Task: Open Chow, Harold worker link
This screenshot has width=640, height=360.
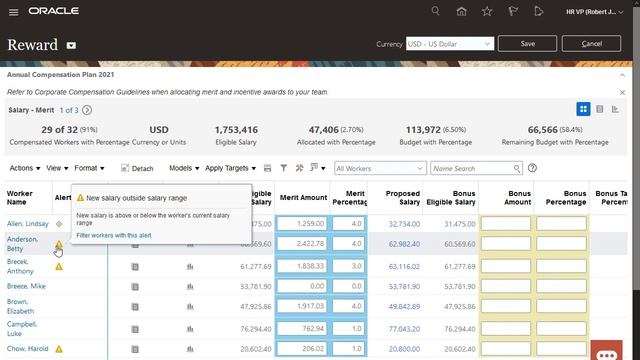Action: [27, 349]
